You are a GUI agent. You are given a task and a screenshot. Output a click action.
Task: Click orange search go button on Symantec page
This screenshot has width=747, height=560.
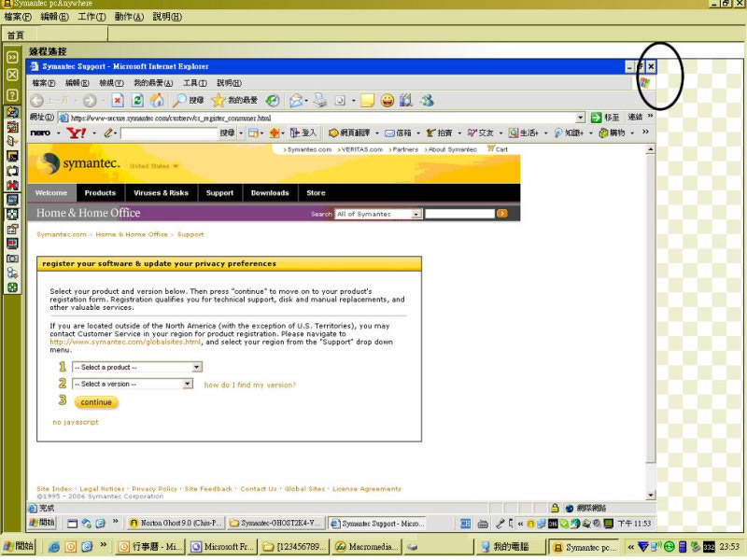501,214
